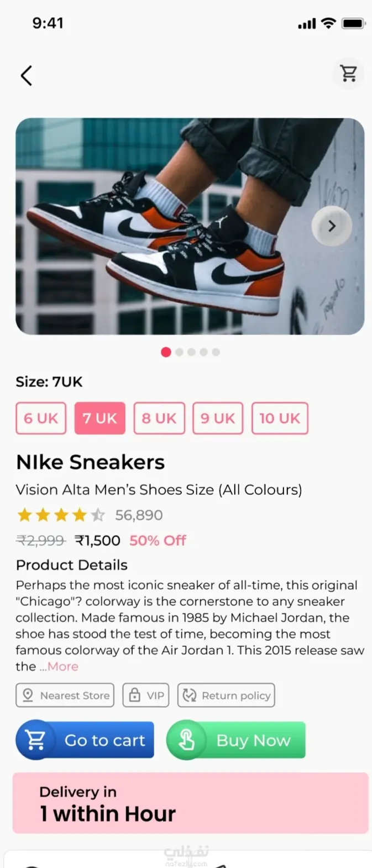Image resolution: width=372 pixels, height=868 pixels.
Task: Show the next product image
Action: click(x=332, y=226)
